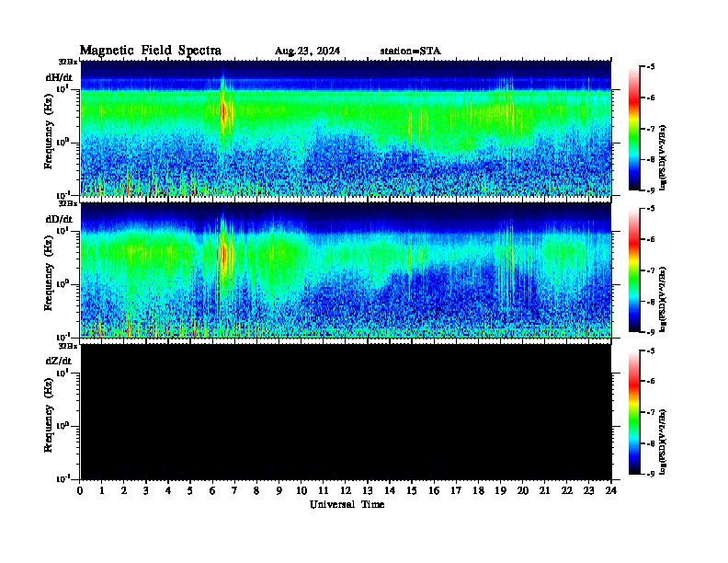
Task: Click the dH/dt panel label
Action: pos(59,77)
